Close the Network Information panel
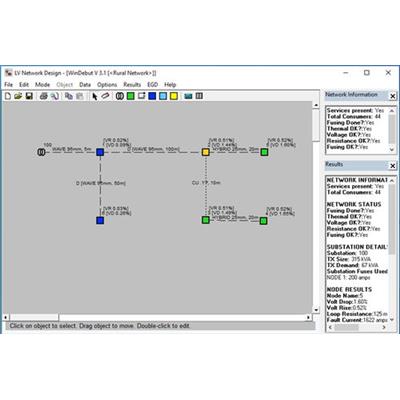This screenshot has width=400, height=400. click(x=393, y=96)
